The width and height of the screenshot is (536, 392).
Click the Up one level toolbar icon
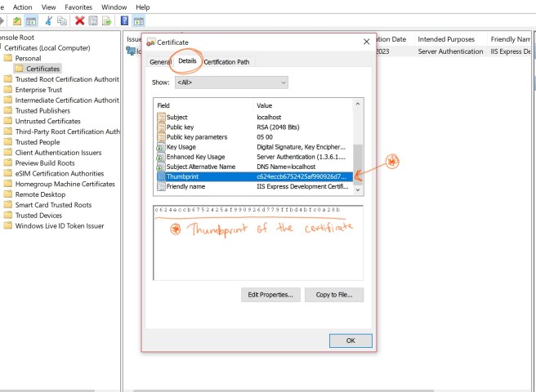(16, 21)
